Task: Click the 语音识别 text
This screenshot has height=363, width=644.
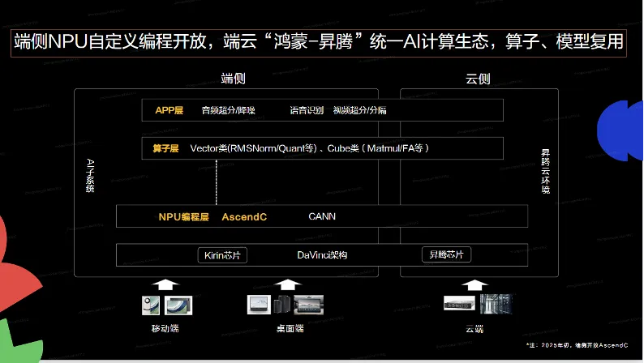Action: [307, 110]
